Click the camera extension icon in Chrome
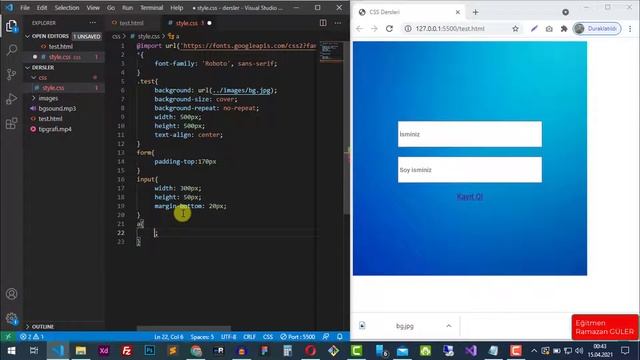Viewport: 640px width, 360px height. pyautogui.click(x=549, y=29)
